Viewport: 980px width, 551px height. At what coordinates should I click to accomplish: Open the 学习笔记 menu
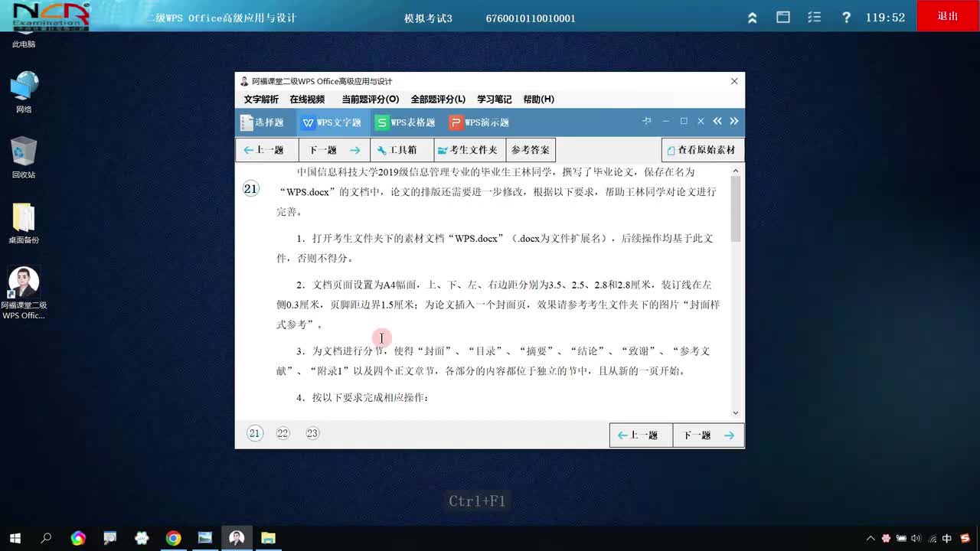[x=495, y=99]
